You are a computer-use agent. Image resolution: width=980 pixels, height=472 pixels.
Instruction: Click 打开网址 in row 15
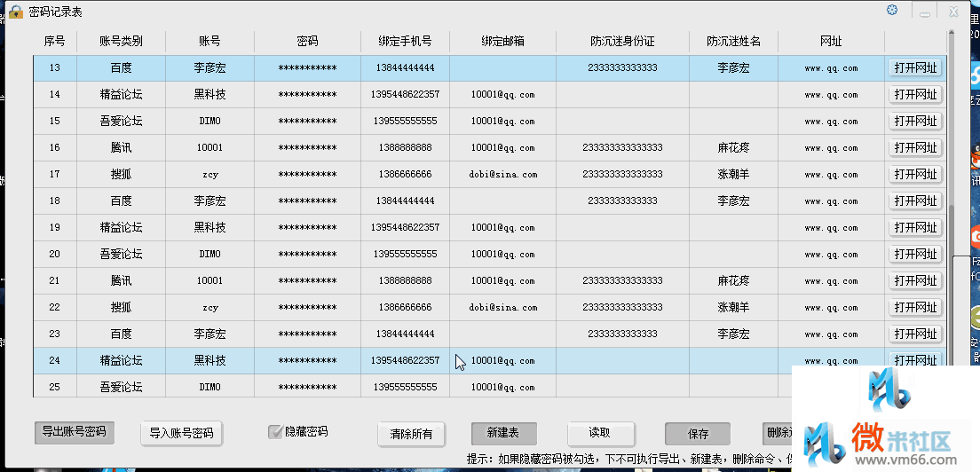coord(915,122)
